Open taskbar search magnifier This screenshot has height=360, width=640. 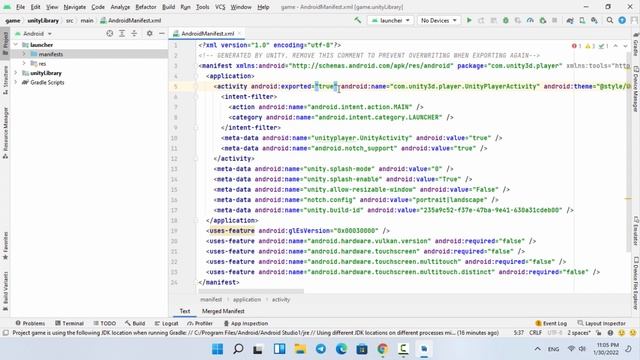pos(238,349)
